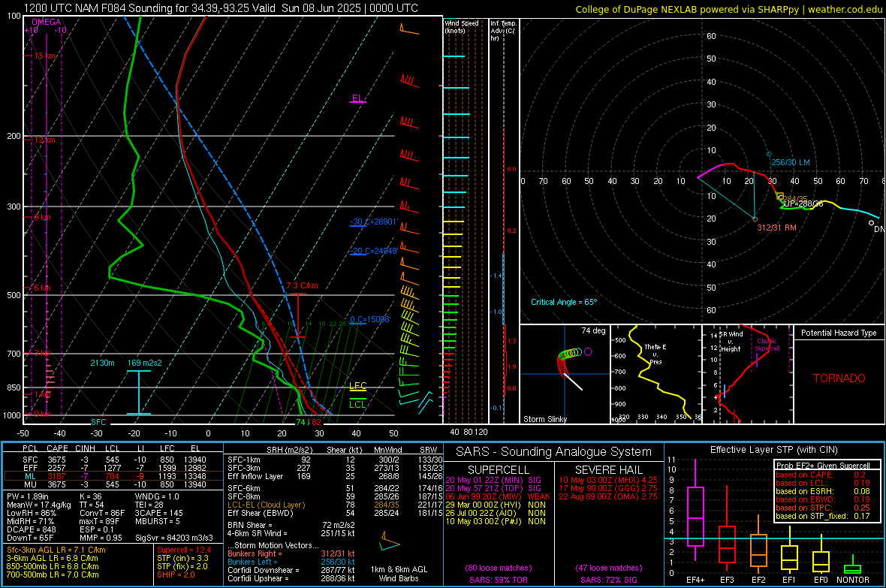The width and height of the screenshot is (886, 588).
Task: Select the Eff Inflow Layer row
Action: (x=335, y=476)
